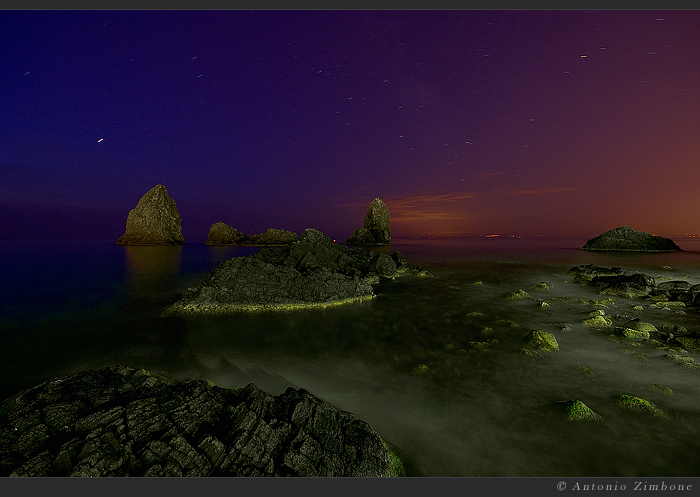Image resolution: width=700 pixels, height=497 pixels.
Task: Click the pointed sea stack near the center
Action: (x=374, y=223)
